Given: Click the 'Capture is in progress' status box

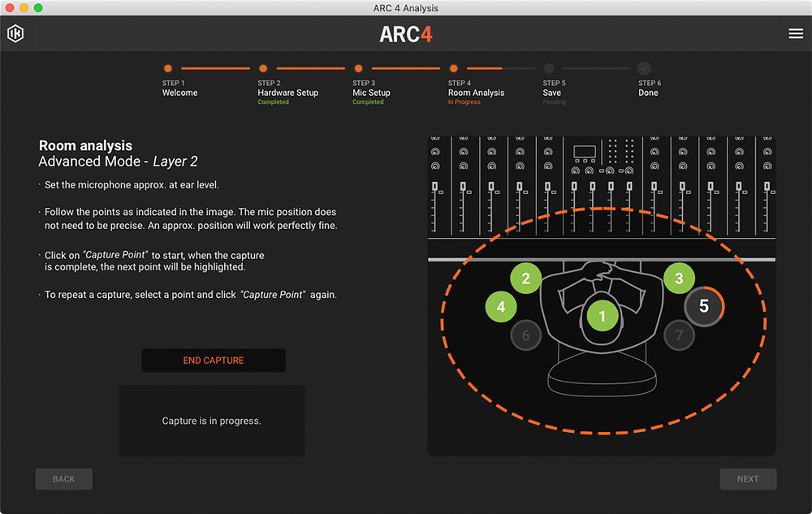Looking at the screenshot, I should pos(211,421).
